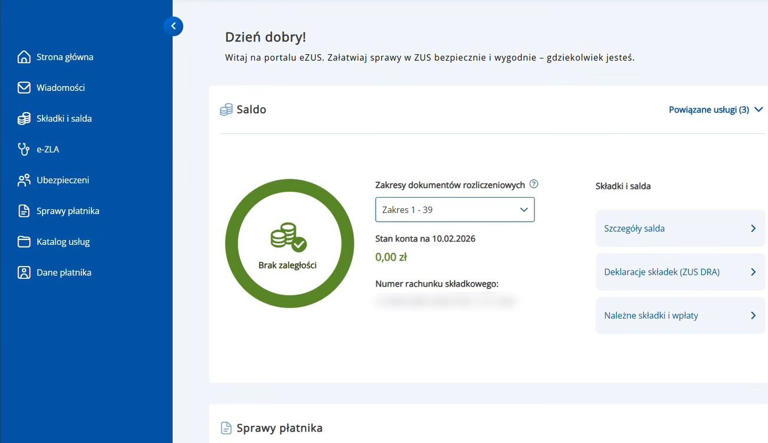The image size is (768, 443).
Task: Click the folder icon next to Katalog usług
Action: pyautogui.click(x=24, y=242)
